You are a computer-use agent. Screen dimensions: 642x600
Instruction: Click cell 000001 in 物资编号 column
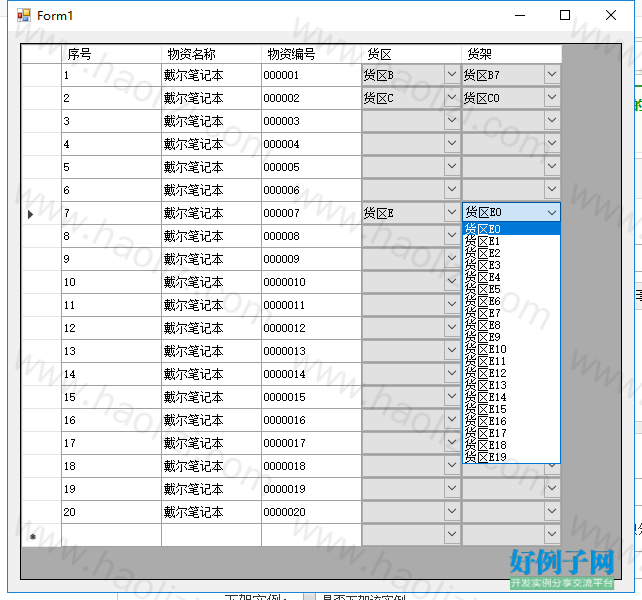(x=311, y=75)
